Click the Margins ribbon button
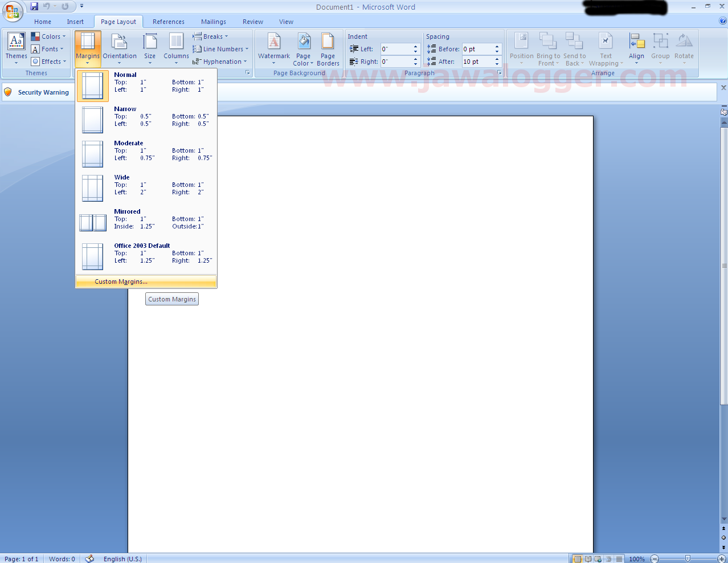The image size is (728, 563). click(x=88, y=49)
